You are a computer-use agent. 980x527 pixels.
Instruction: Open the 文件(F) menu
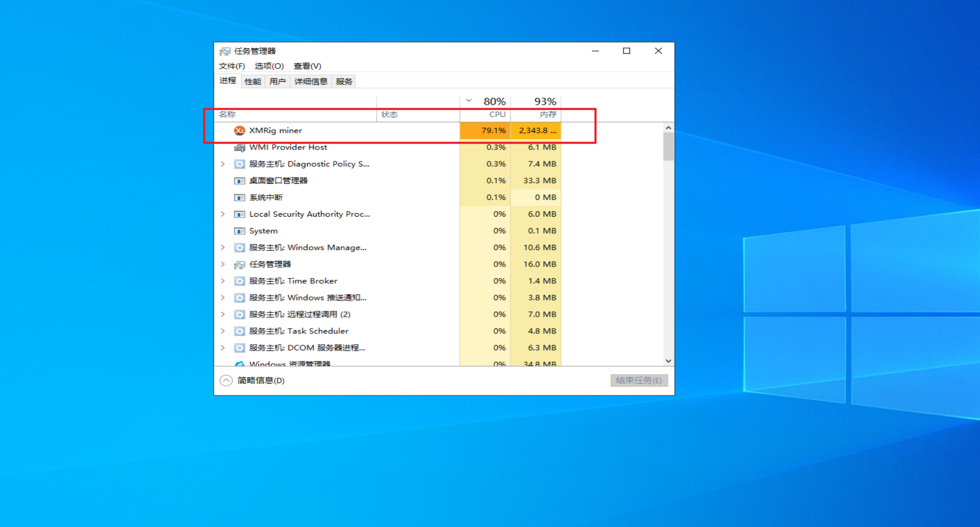coord(232,66)
